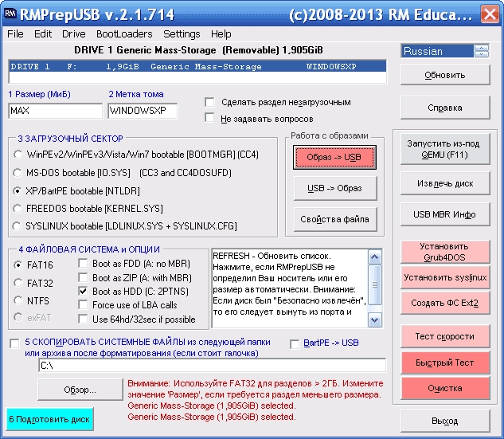
Task: Select FREEDOS bootable KERNEL.SYS option
Action: coord(18,209)
